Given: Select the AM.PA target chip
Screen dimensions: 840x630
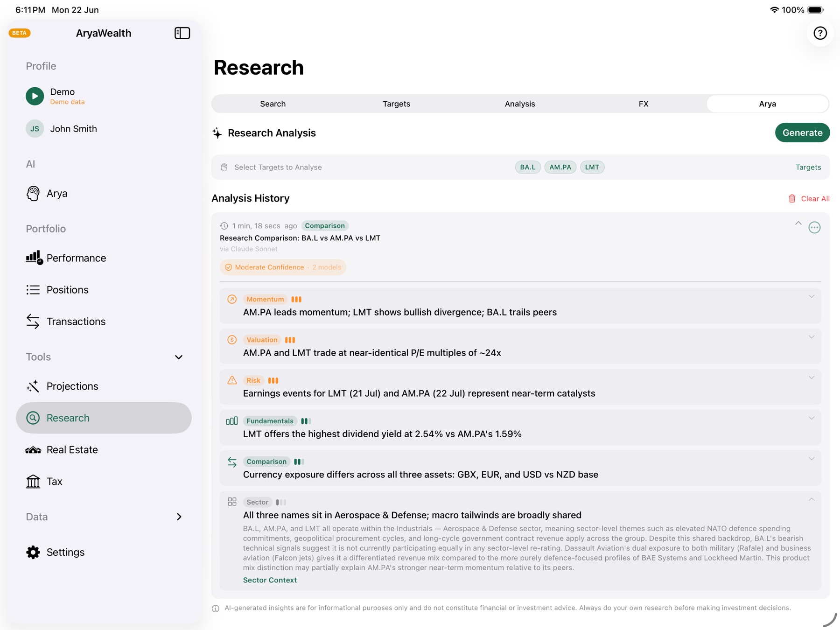Looking at the screenshot, I should (560, 167).
